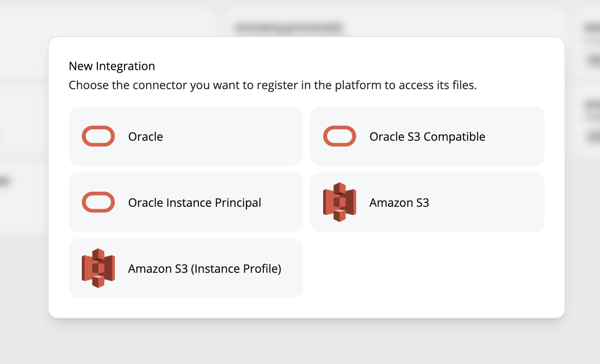The width and height of the screenshot is (600, 364).
Task: Click the "Oracle S3 Compatible" label text
Action: [427, 136]
